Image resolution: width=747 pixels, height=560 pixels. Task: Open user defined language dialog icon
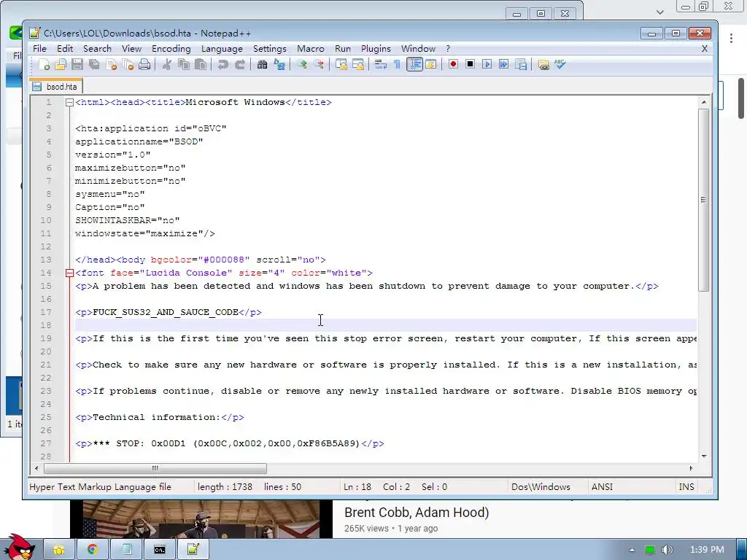[431, 64]
